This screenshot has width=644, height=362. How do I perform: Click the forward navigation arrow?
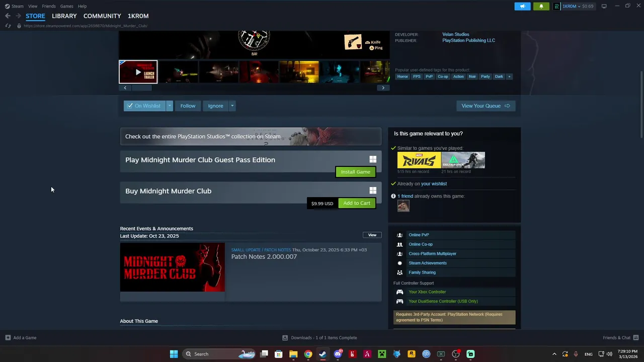[18, 16]
